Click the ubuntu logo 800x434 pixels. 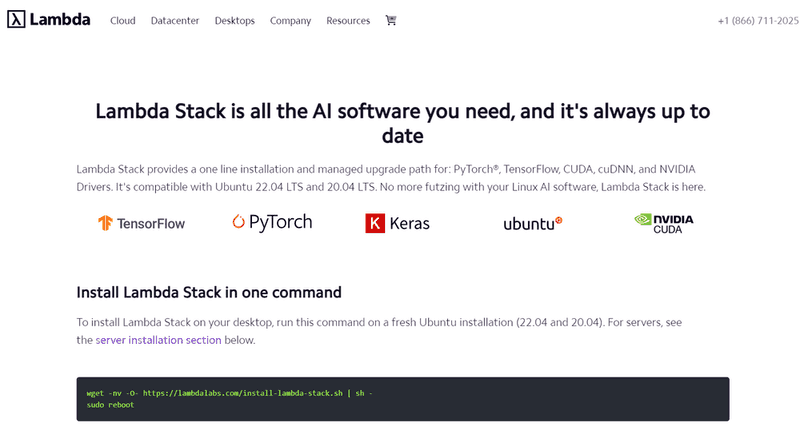click(x=533, y=223)
